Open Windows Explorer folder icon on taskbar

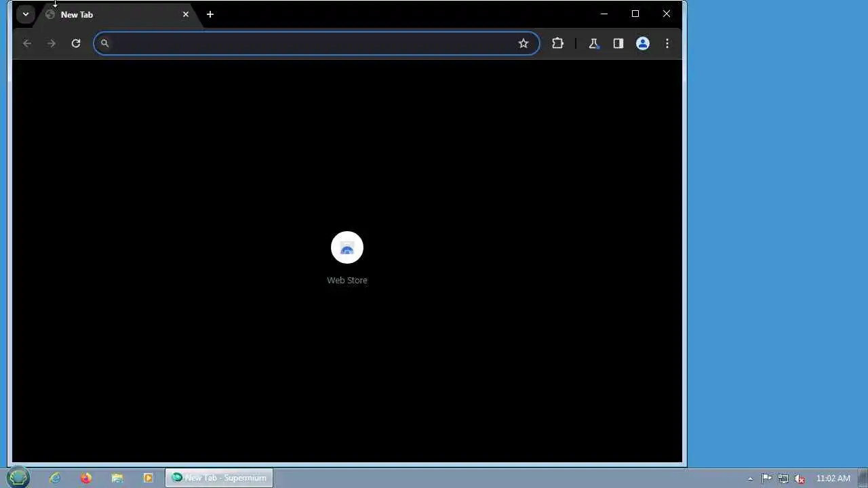(117, 478)
